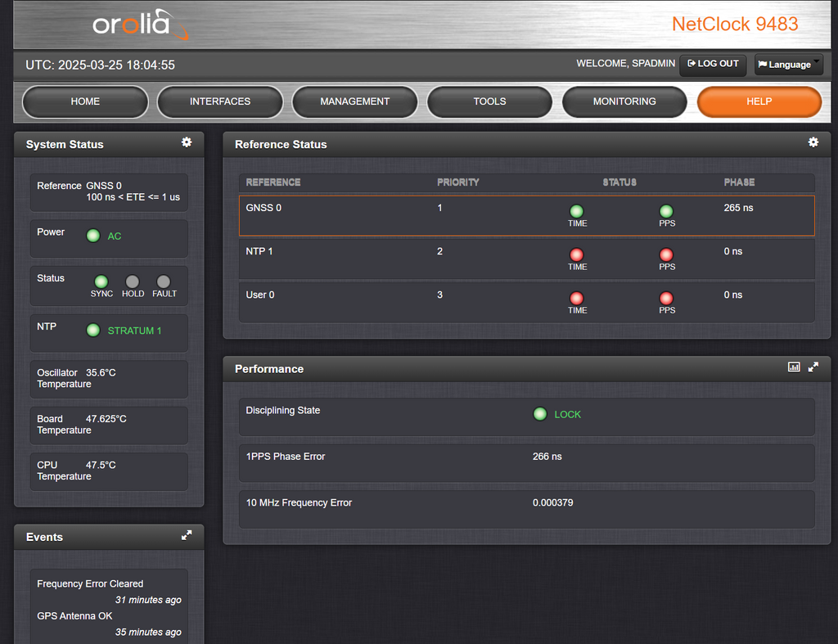Open the TOOLS menu
The image size is (838, 644).
[489, 101]
